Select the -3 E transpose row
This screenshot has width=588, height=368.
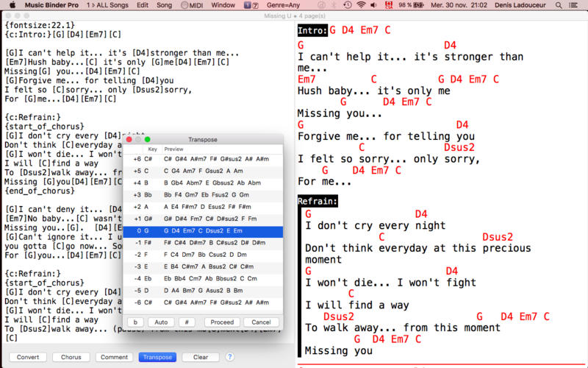pos(203,266)
